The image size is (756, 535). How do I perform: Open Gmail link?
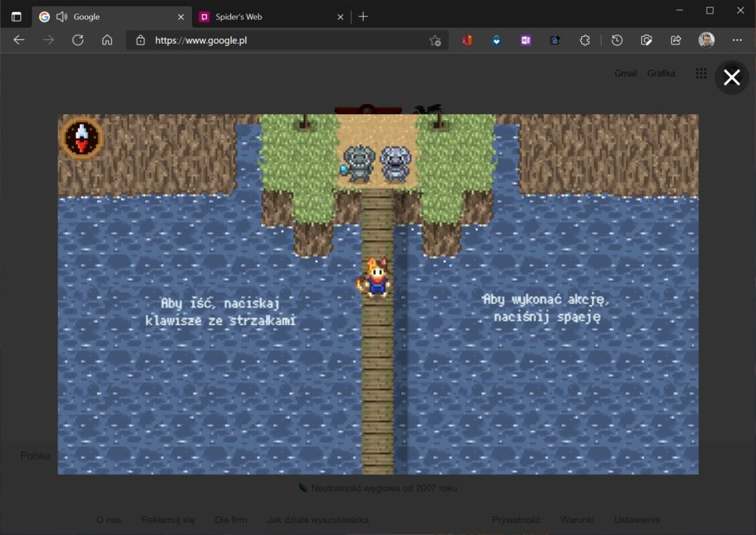[626, 73]
